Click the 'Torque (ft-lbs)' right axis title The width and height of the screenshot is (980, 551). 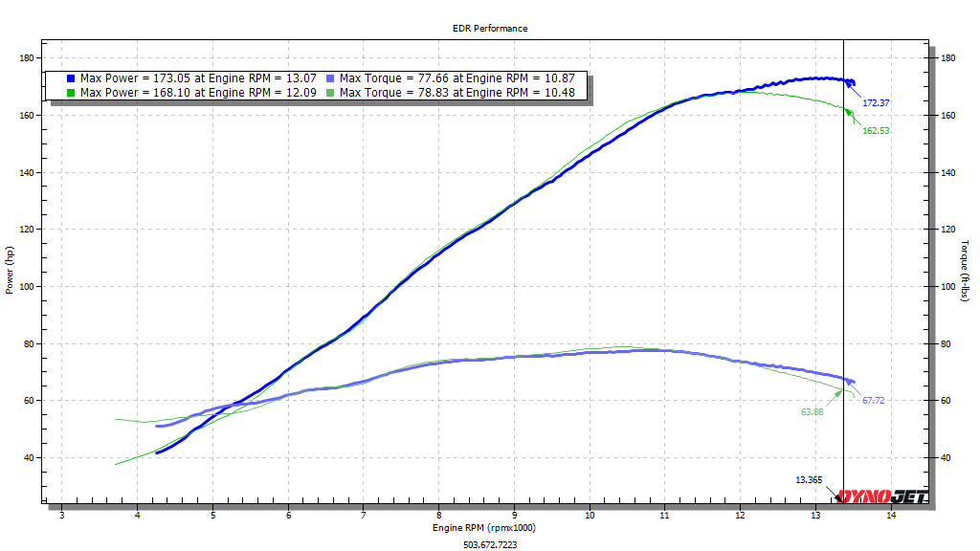click(965, 271)
